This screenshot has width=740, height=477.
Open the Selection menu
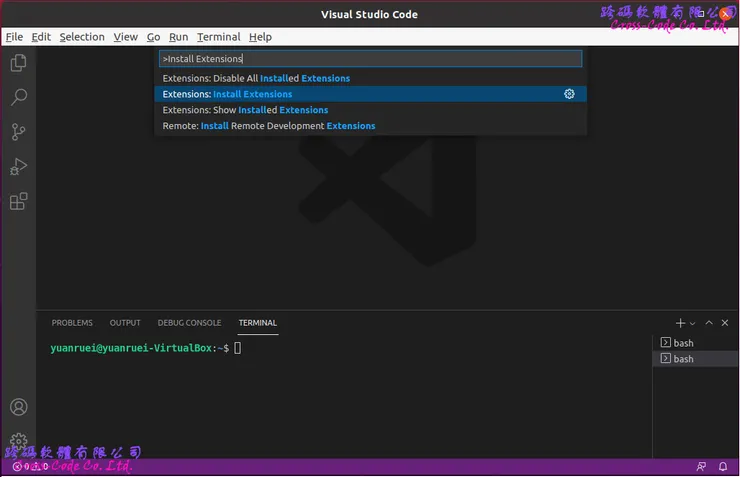(82, 37)
